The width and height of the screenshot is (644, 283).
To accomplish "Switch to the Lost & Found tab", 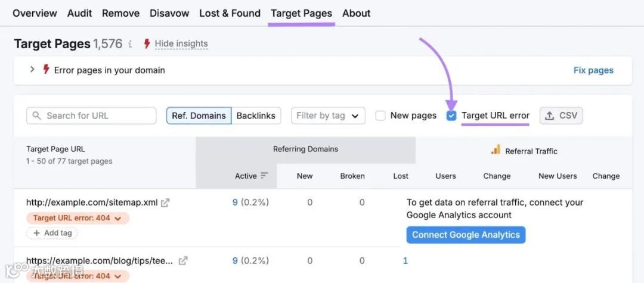I will tap(230, 13).
